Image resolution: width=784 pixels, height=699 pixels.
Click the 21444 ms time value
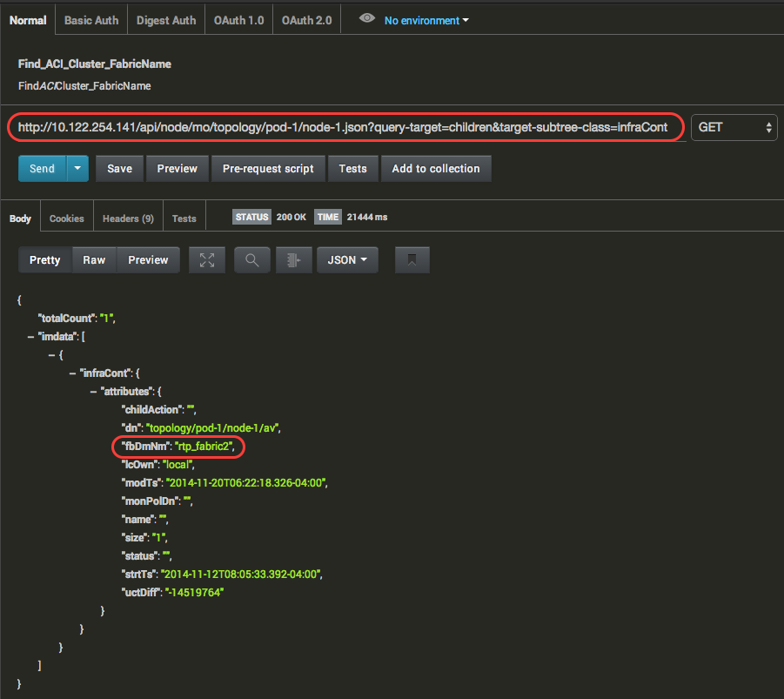(367, 217)
